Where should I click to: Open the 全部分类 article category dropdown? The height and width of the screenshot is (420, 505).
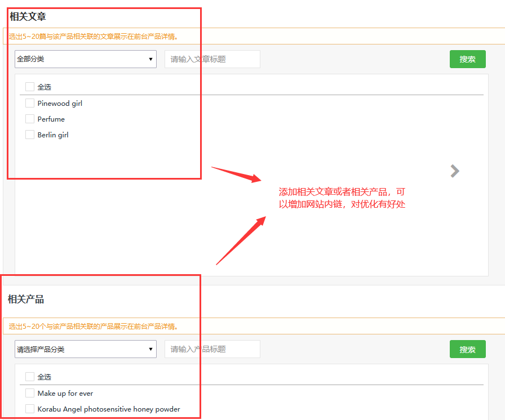click(86, 59)
